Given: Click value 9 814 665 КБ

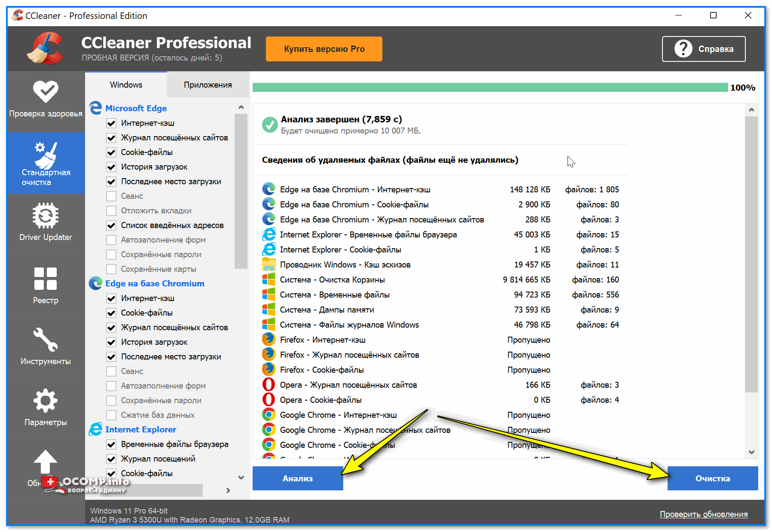Looking at the screenshot, I should (526, 280).
